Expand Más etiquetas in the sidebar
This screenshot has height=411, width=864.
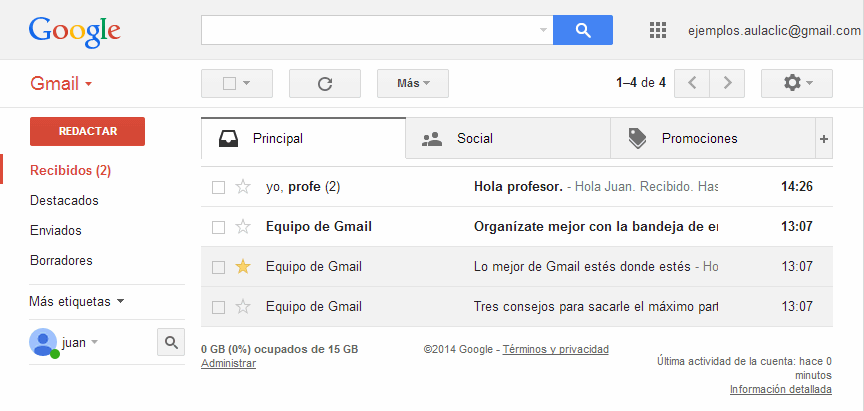coord(77,301)
